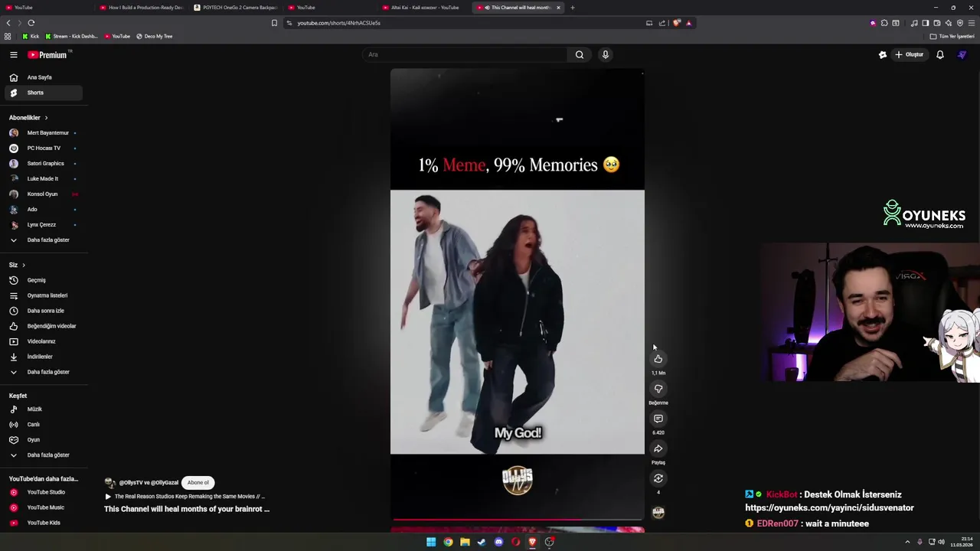
Task: Subscribe with the Abone ol button
Action: pyautogui.click(x=198, y=483)
